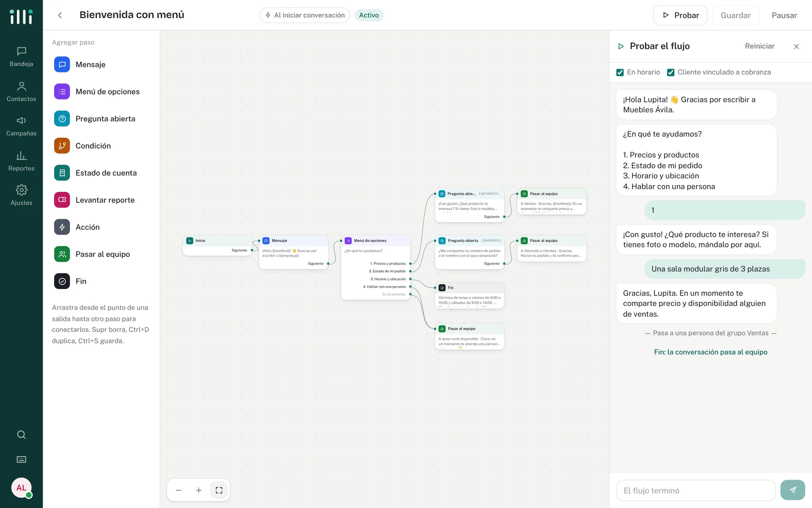This screenshot has height=508, width=812.
Task: Click the AL user avatar
Action: pyautogui.click(x=21, y=488)
